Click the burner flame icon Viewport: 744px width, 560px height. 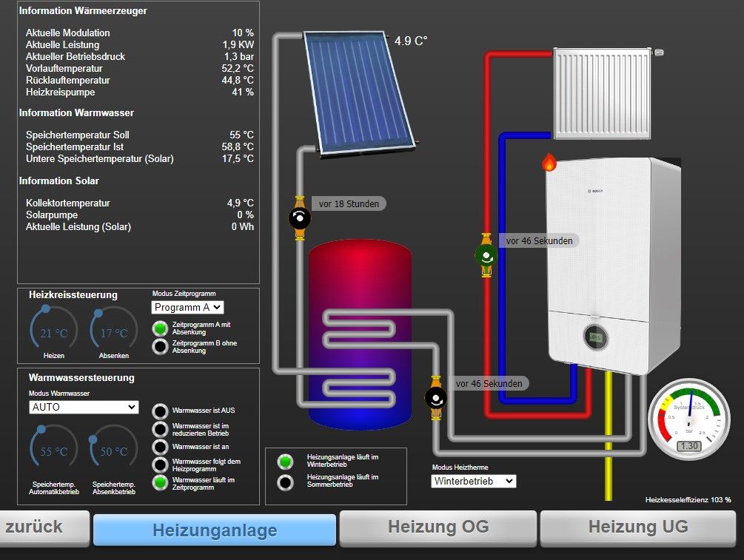click(x=549, y=162)
